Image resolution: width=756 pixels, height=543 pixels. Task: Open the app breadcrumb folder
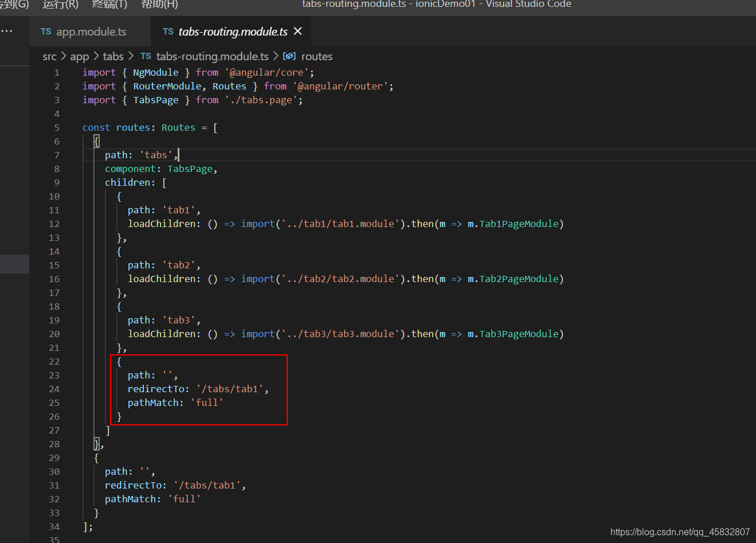[80, 56]
